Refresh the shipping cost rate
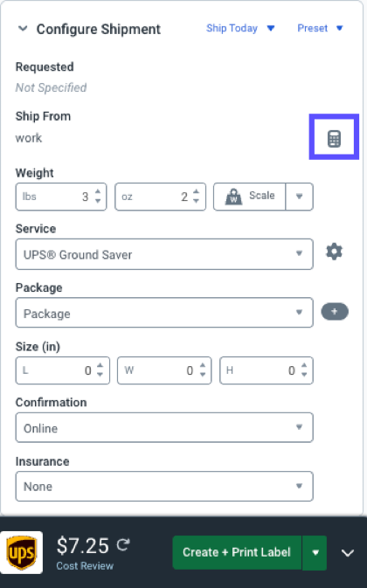 tap(123, 544)
